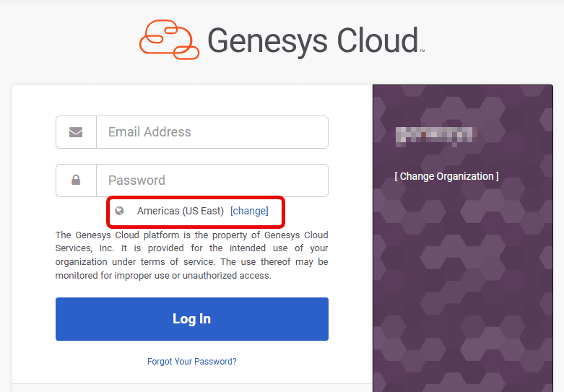
Task: Click the orange Genesys cloud logo icon
Action: click(x=169, y=40)
